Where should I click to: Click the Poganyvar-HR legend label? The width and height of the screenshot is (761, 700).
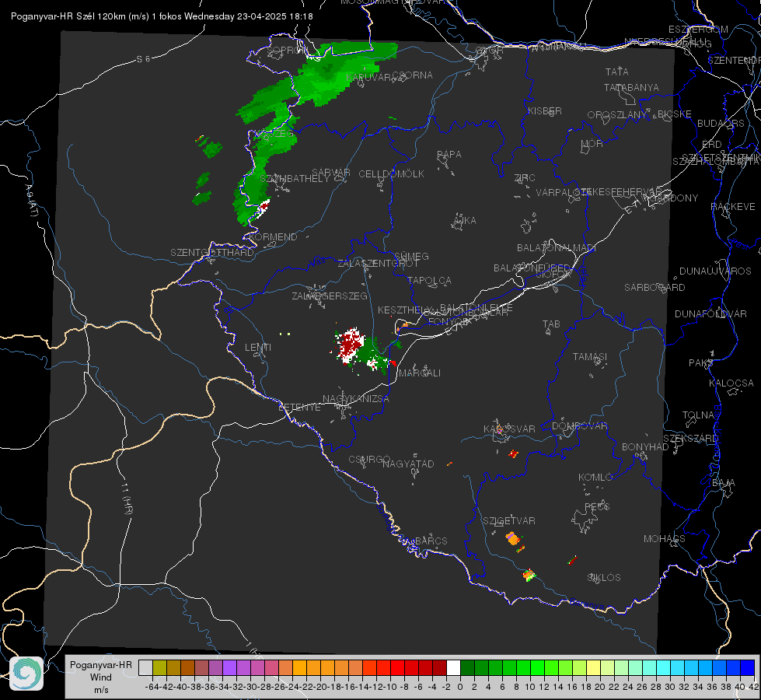[x=100, y=665]
